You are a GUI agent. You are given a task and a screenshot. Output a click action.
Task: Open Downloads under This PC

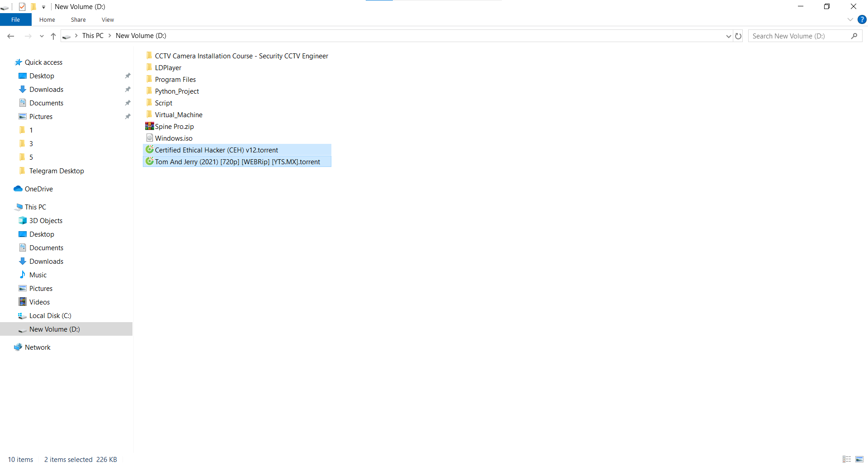[46, 262]
